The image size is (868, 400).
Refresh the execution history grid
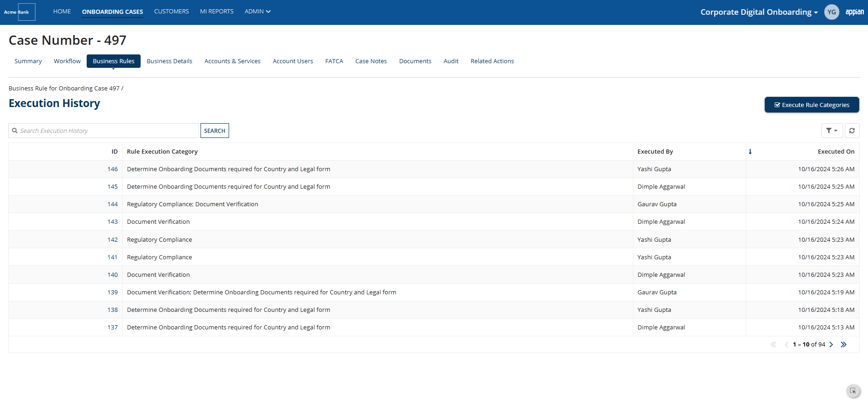[x=852, y=131]
